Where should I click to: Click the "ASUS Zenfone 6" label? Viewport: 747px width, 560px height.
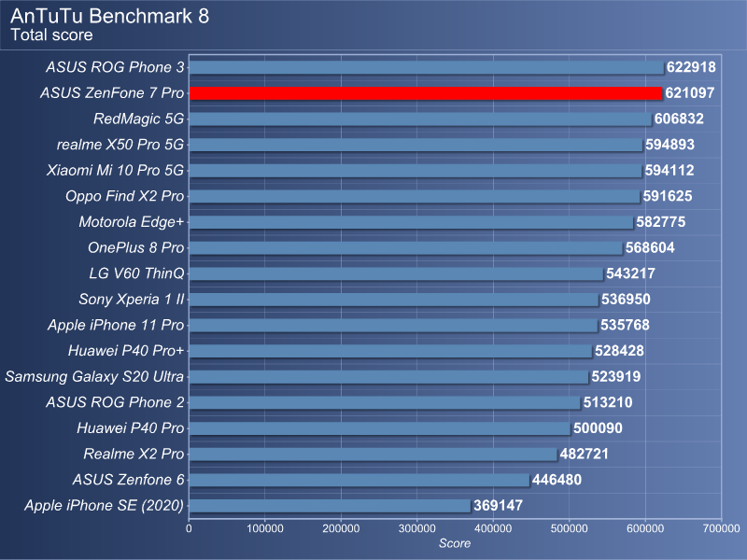pos(128,480)
